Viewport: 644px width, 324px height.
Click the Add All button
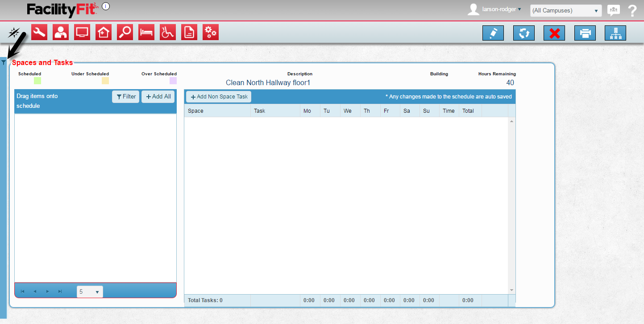coord(158,97)
